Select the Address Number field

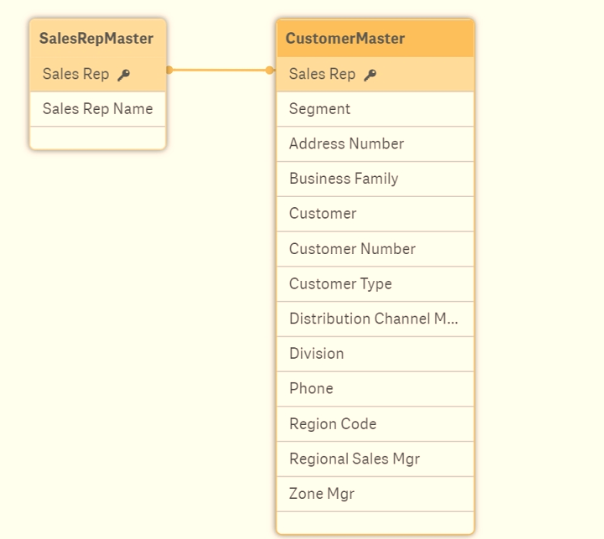pos(346,144)
